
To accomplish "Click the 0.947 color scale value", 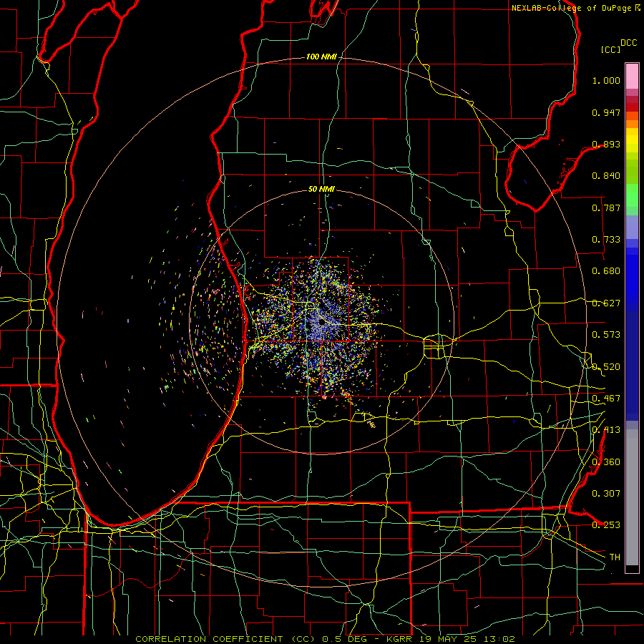I will [x=606, y=112].
